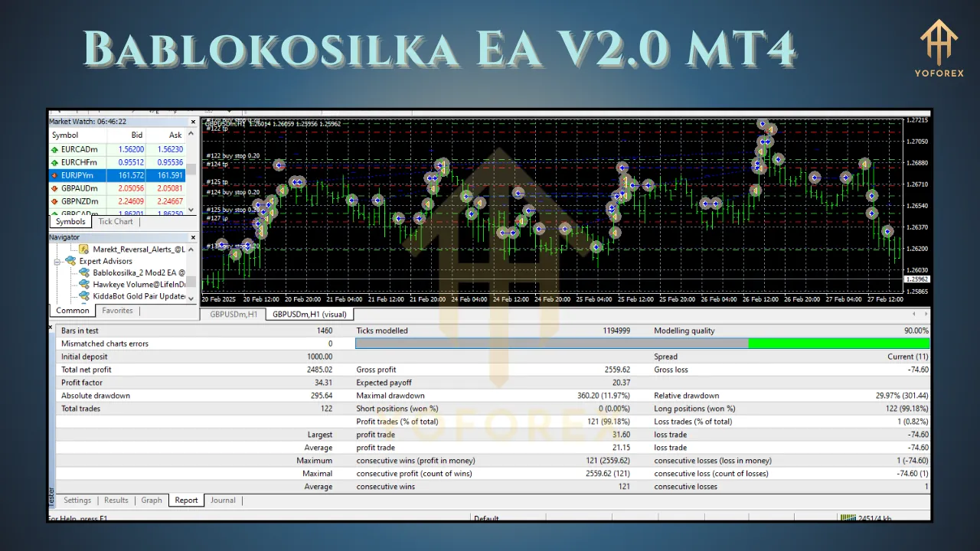Click the EURCADm up-arrow icon
Image resolution: width=980 pixels, height=551 pixels.
(x=54, y=149)
